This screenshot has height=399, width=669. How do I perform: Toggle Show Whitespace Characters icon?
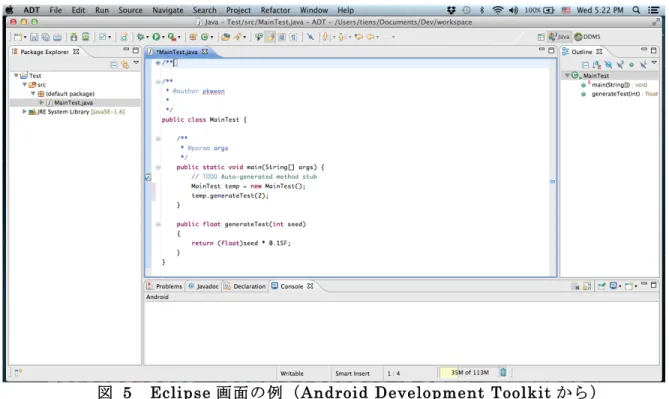(x=294, y=37)
